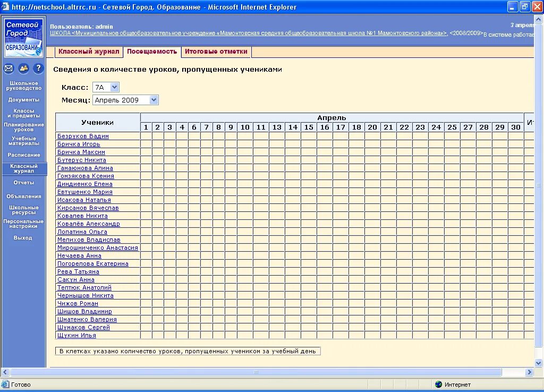Image resolution: width=544 pixels, height=392 pixels.
Task: Open the help question-mark icon
Action: click(x=38, y=69)
